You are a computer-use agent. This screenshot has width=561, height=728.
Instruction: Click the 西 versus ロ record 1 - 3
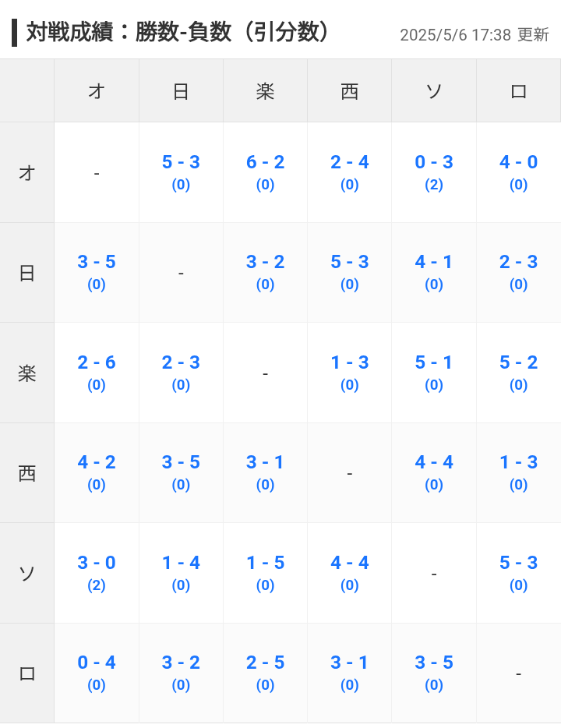518,472
